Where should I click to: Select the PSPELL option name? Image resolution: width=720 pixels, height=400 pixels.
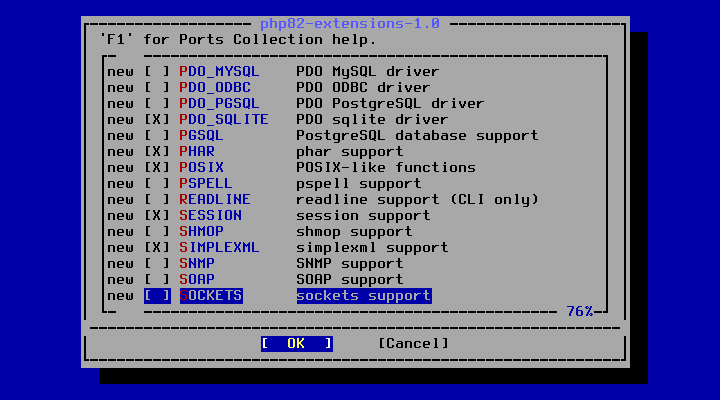click(x=206, y=184)
